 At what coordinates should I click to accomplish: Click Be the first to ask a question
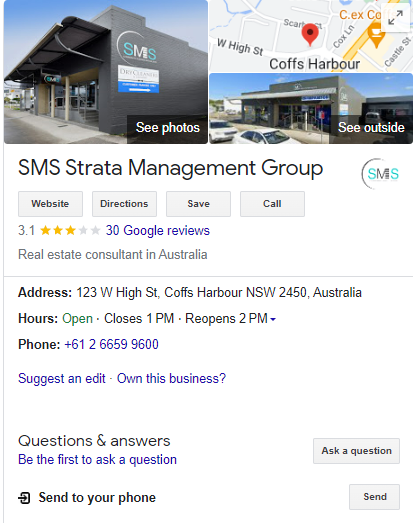[x=97, y=460]
